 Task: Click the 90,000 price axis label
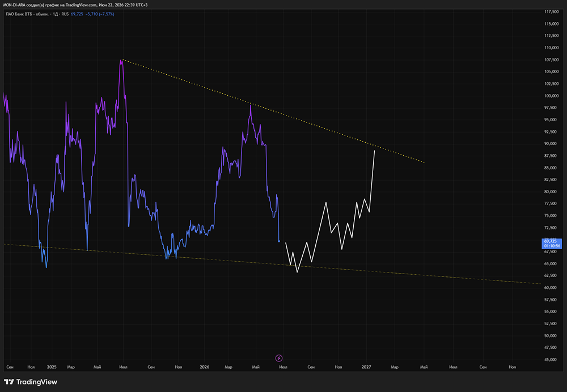(551, 144)
